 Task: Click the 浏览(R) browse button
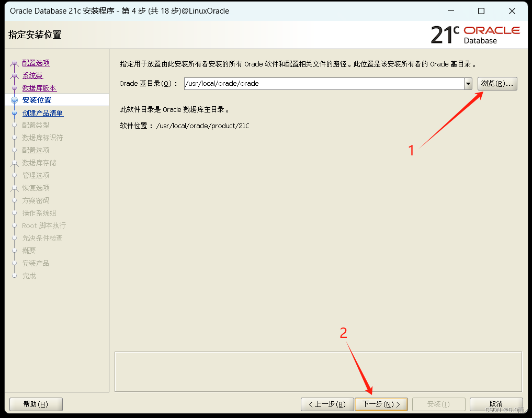[x=496, y=83]
